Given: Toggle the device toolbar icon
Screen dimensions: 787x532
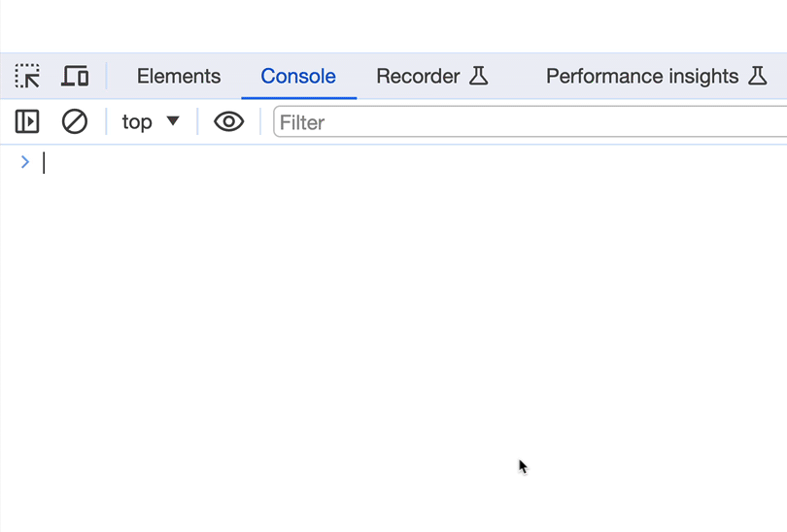Looking at the screenshot, I should click(x=75, y=76).
